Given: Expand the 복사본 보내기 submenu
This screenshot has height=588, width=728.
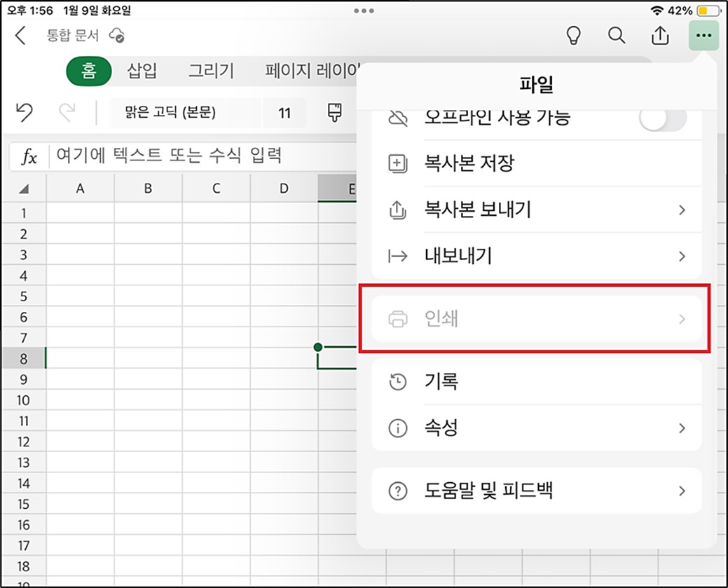Looking at the screenshot, I should tap(536, 210).
